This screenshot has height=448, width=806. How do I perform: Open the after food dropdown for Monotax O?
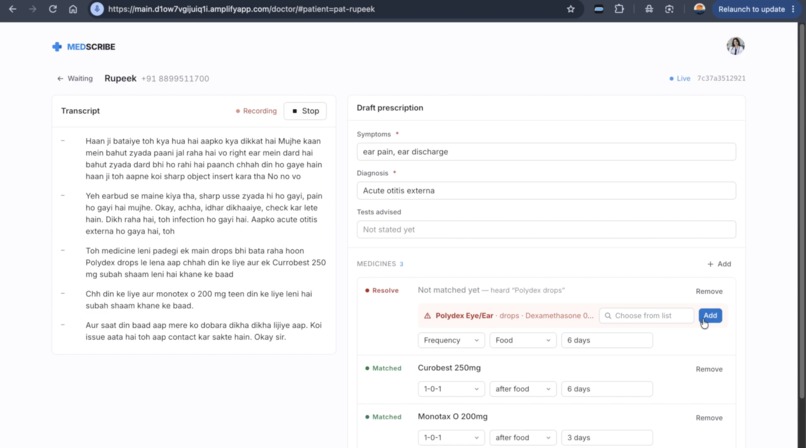pyautogui.click(x=523, y=438)
